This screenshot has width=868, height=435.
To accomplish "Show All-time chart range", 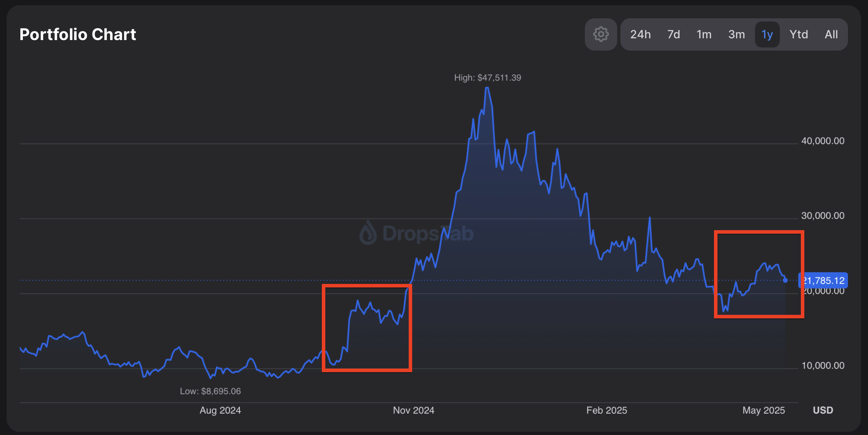I will click(x=831, y=34).
